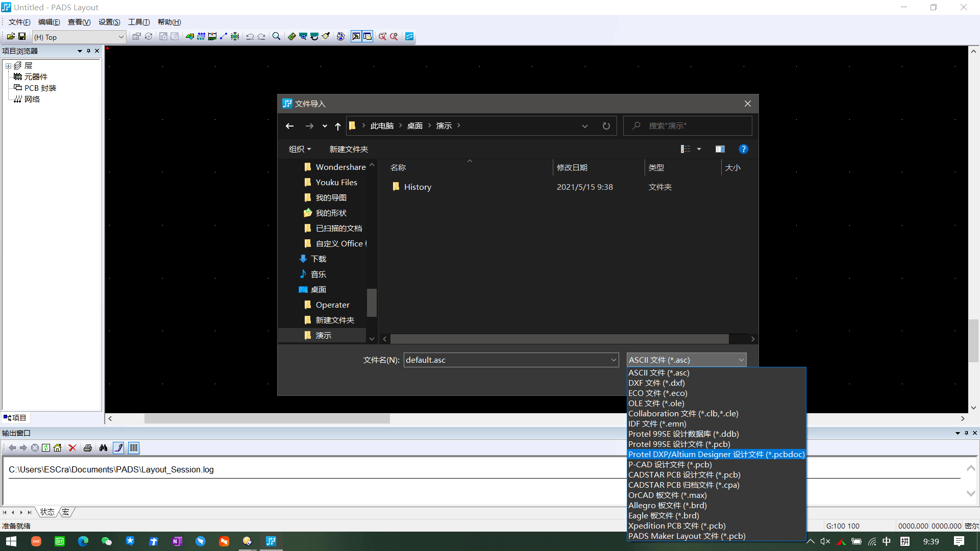Open the Properties toolbar icon
Viewport: 980px width, 551px height.
[x=136, y=36]
